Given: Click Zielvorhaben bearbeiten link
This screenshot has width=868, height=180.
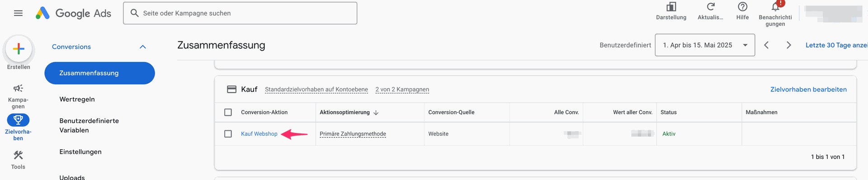Looking at the screenshot, I should tap(808, 90).
